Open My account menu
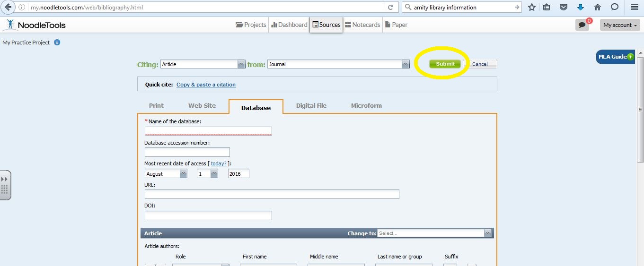The image size is (644, 266). coord(620,25)
